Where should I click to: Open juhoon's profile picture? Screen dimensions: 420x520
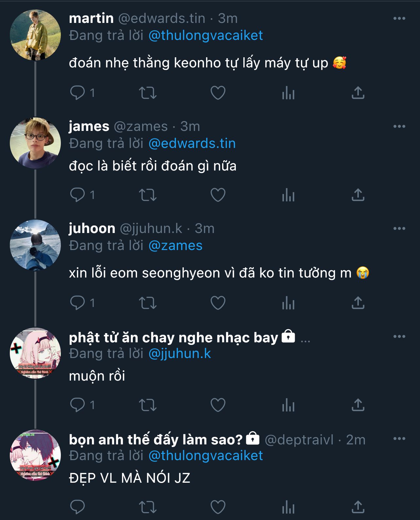tap(35, 245)
